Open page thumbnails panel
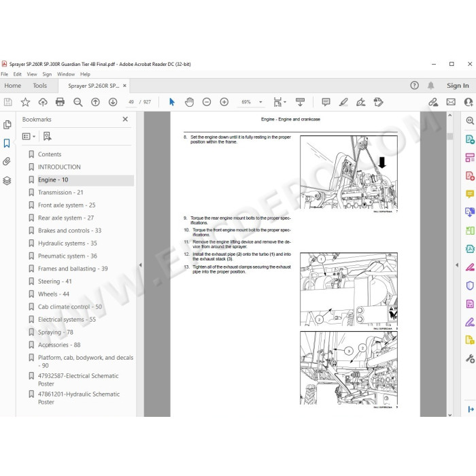Image resolution: width=476 pixels, height=476 pixels. tap(7, 124)
